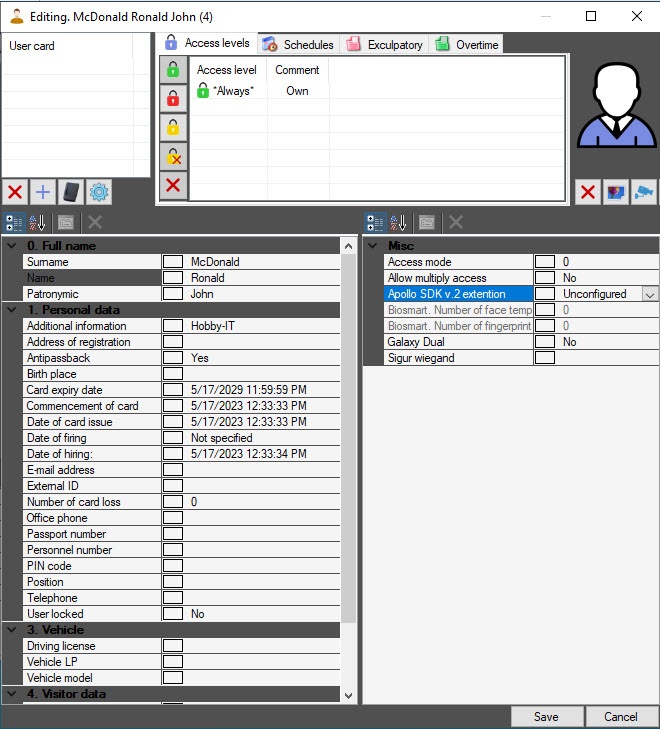Click the left grid scrollbar thumb
Viewport: 660px width, 729px height.
pos(349,437)
